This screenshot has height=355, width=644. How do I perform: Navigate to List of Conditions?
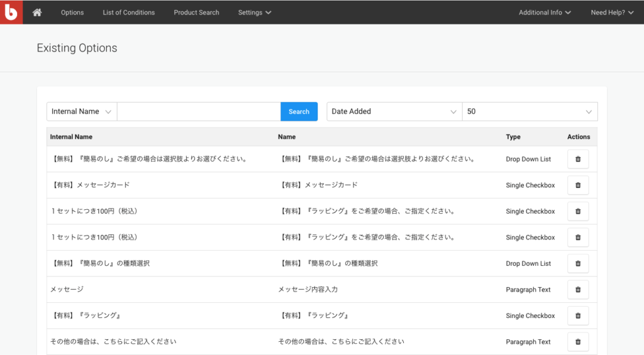point(129,13)
